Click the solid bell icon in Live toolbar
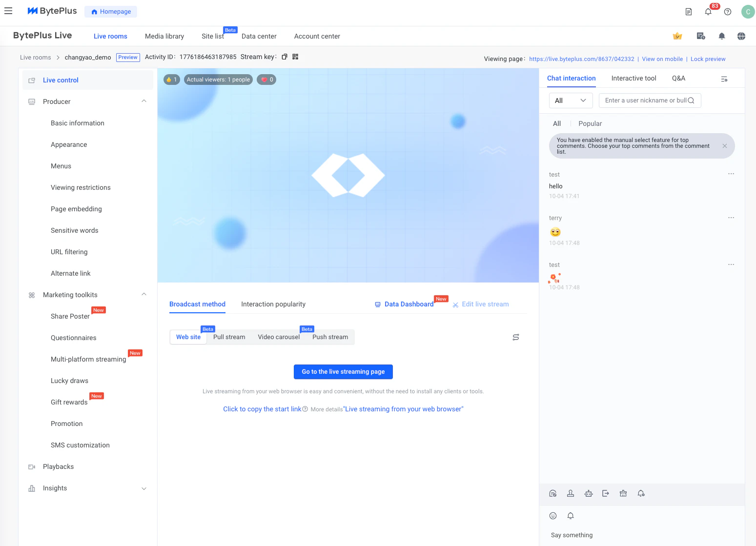The height and width of the screenshot is (546, 756). click(x=722, y=36)
